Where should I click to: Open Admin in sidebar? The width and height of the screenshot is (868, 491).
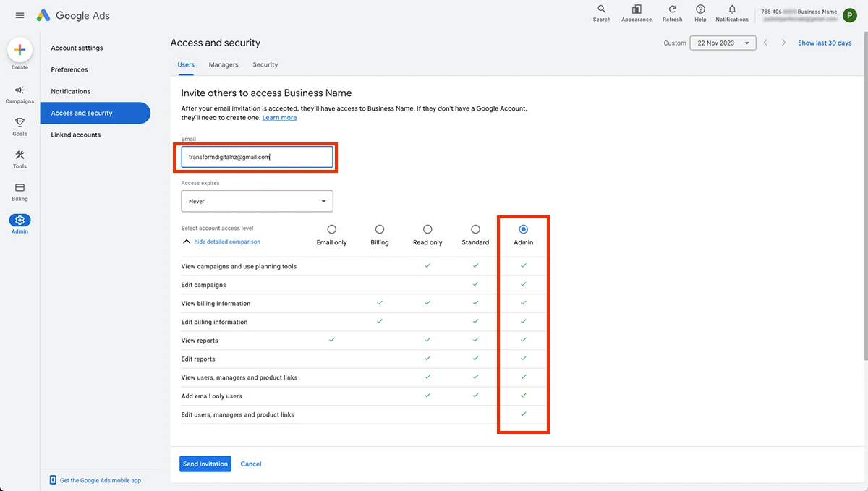click(20, 224)
